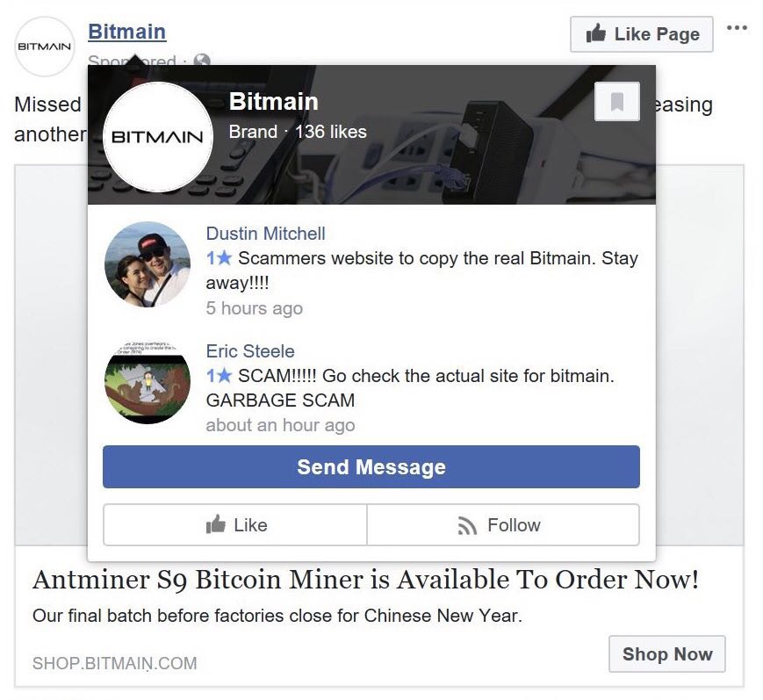Viewport: 763px width, 700px height.
Task: Follow the Bitmain page
Action: click(503, 524)
